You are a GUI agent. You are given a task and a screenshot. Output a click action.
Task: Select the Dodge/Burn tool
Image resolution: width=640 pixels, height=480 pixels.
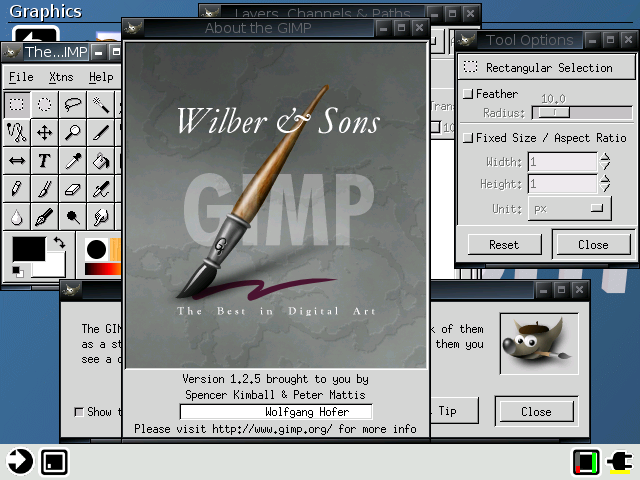73,217
